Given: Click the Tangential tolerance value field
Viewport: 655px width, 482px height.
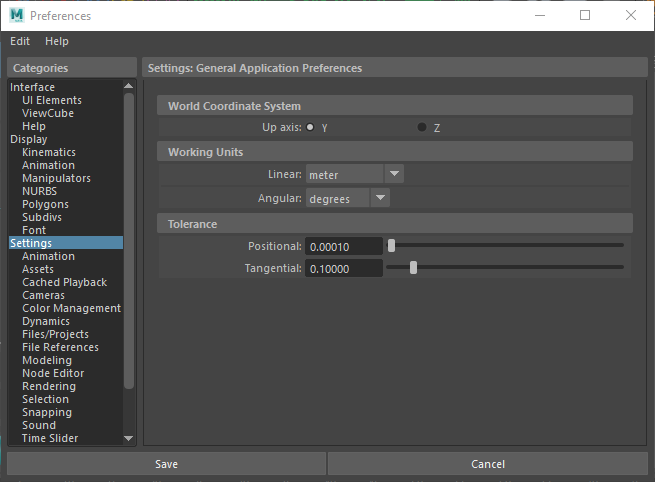Looking at the screenshot, I should pos(344,268).
